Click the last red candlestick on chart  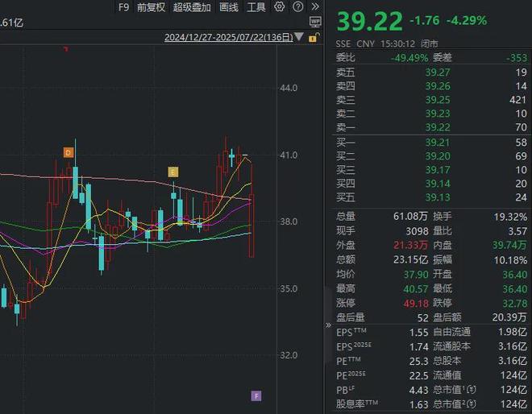click(251, 210)
